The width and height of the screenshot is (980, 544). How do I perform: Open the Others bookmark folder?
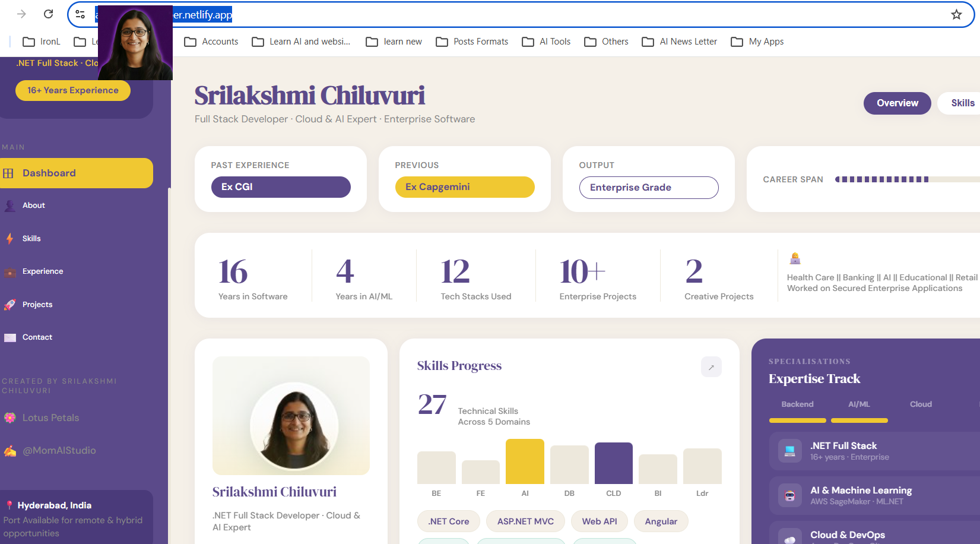606,42
